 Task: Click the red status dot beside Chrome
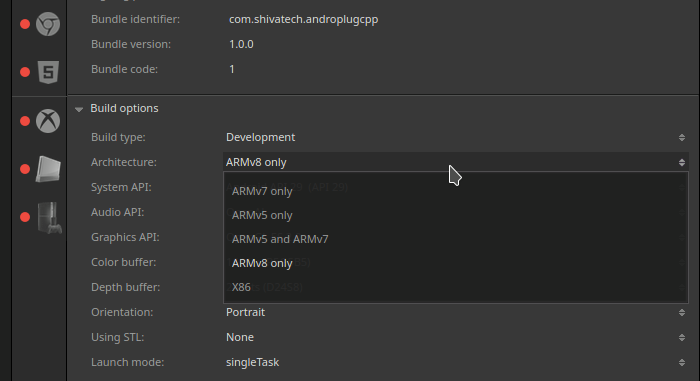[25, 24]
